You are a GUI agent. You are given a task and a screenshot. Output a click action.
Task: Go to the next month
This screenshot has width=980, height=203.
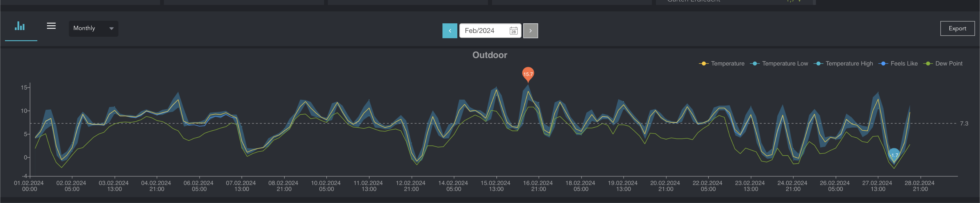(x=530, y=31)
